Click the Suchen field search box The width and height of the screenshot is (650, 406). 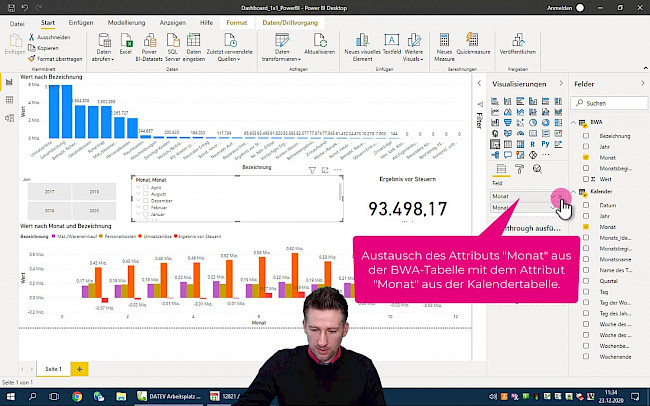tap(610, 103)
